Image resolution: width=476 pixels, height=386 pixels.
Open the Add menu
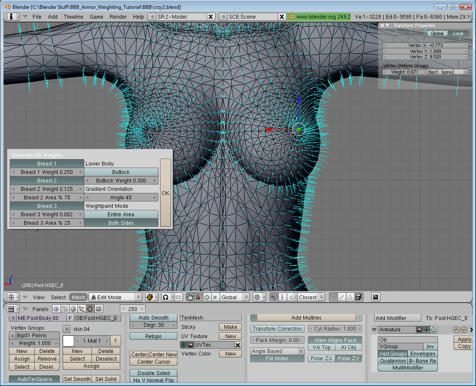tap(53, 16)
